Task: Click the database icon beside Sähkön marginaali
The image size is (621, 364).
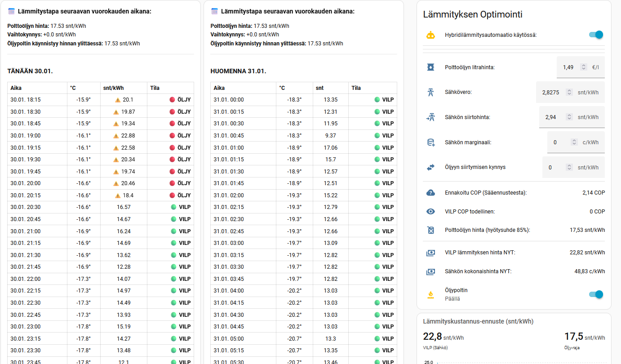Action: click(430, 142)
